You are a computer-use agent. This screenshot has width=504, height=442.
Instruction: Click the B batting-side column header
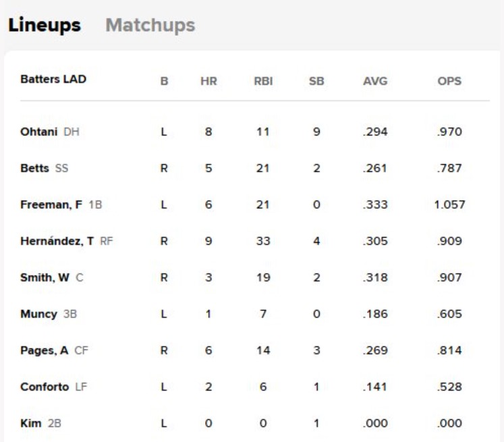[x=164, y=81]
